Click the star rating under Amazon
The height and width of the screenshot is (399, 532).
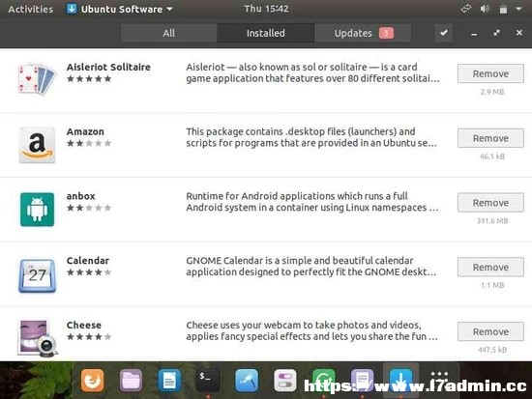click(89, 143)
